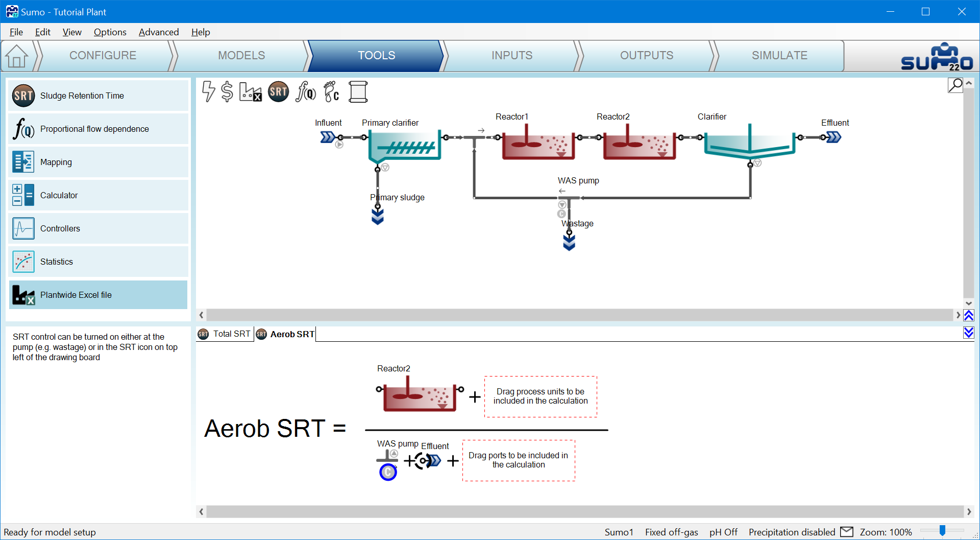The image size is (980, 540).
Task: Click the energy lightning bolt toolbar icon
Action: (x=208, y=91)
